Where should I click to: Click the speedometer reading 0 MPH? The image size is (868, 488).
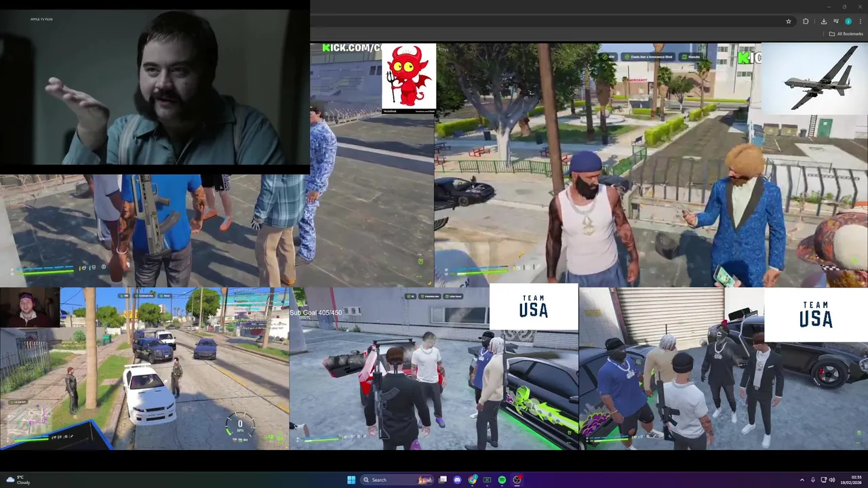239,426
